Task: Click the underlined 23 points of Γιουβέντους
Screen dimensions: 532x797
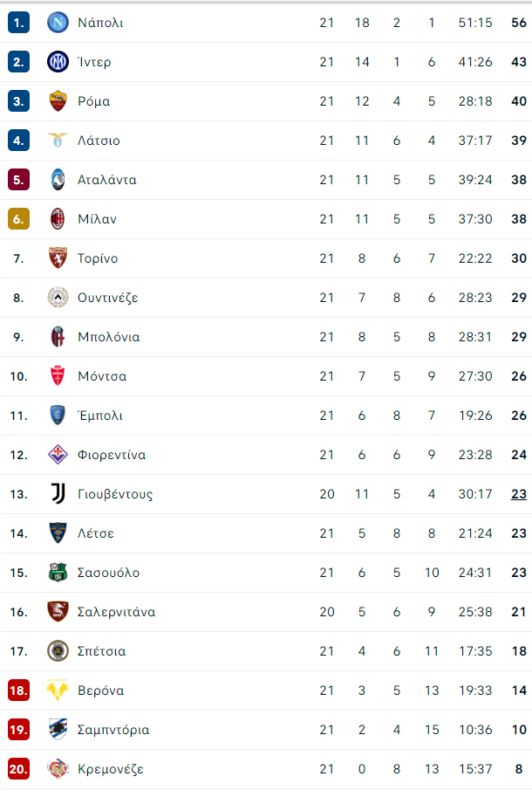Action: click(x=519, y=494)
